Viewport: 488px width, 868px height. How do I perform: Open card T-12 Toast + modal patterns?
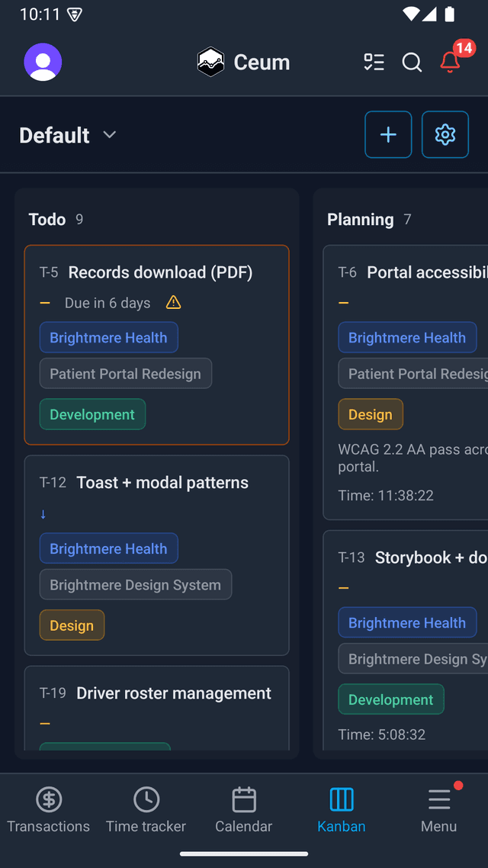156,555
